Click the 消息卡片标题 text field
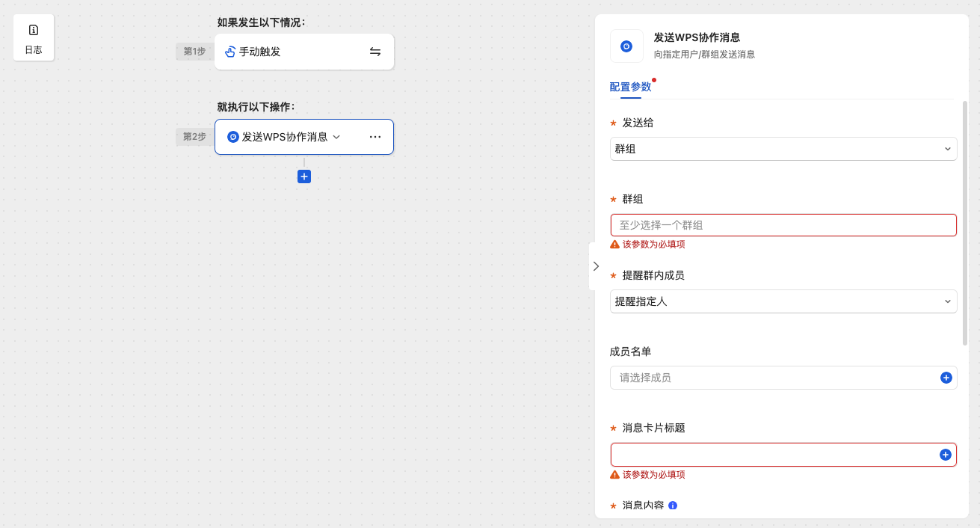The width and height of the screenshot is (980, 528). point(770,455)
